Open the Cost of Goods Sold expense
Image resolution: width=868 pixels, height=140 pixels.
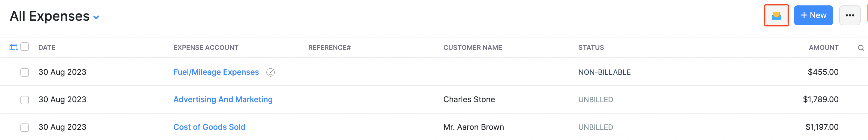click(x=209, y=127)
